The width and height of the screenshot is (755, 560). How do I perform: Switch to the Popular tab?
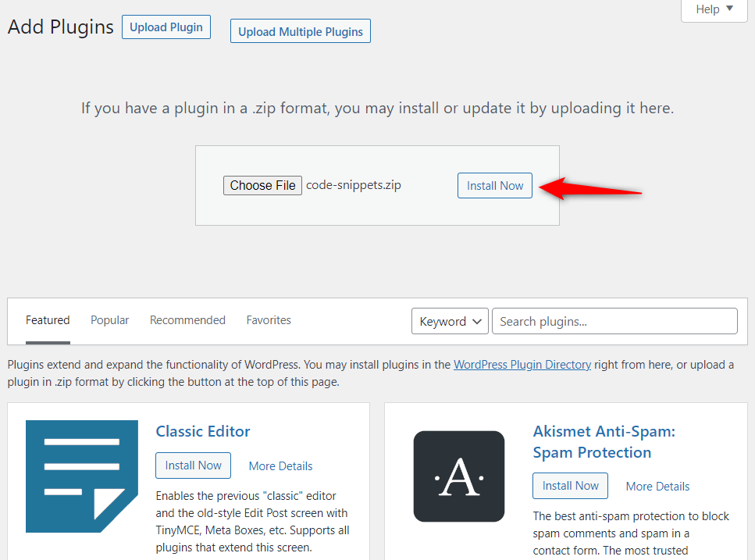pos(110,320)
